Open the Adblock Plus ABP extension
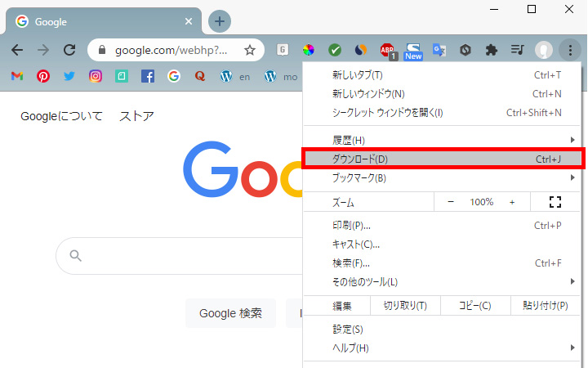The height and width of the screenshot is (368, 588). point(388,51)
